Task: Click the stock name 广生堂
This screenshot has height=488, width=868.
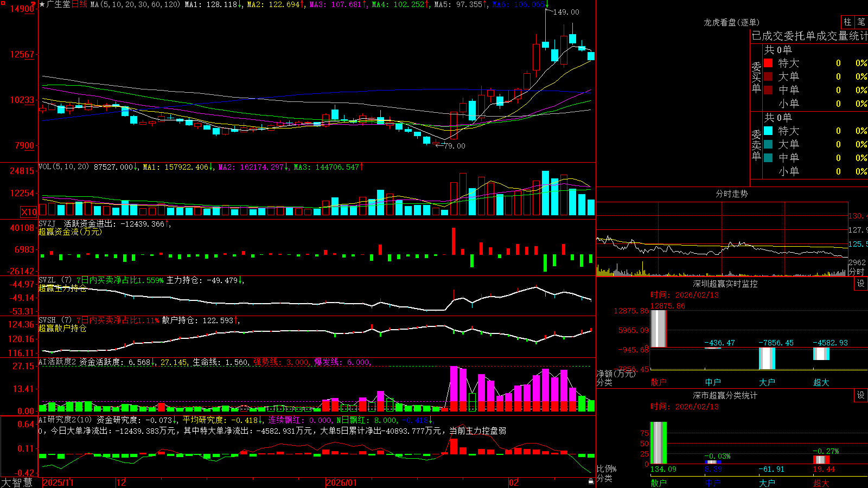Action: click(x=59, y=4)
